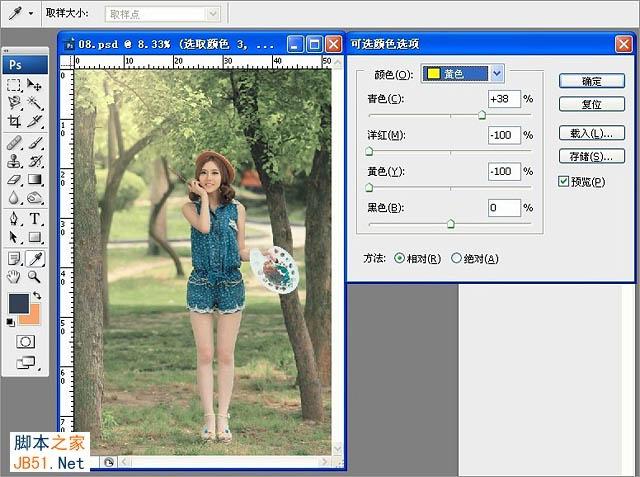Select the Zoom tool
Screen dimensions: 640x477
pos(35,277)
